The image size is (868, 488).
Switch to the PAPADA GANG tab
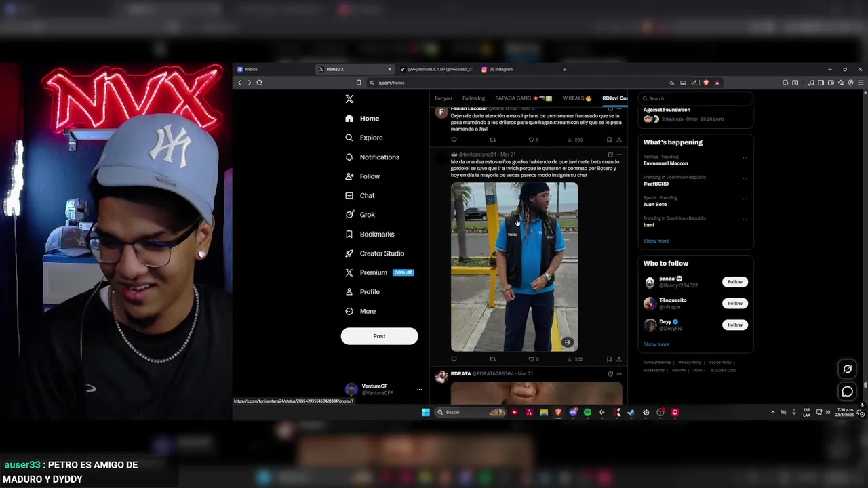tap(524, 98)
